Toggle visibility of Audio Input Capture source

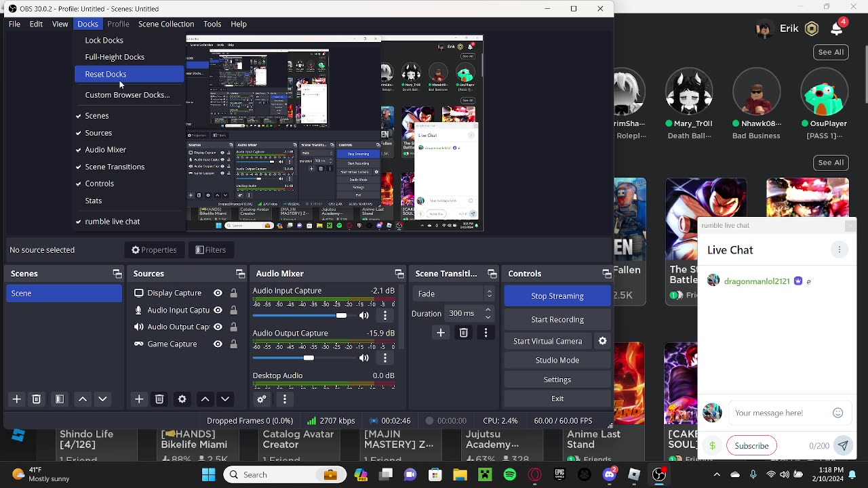point(218,310)
